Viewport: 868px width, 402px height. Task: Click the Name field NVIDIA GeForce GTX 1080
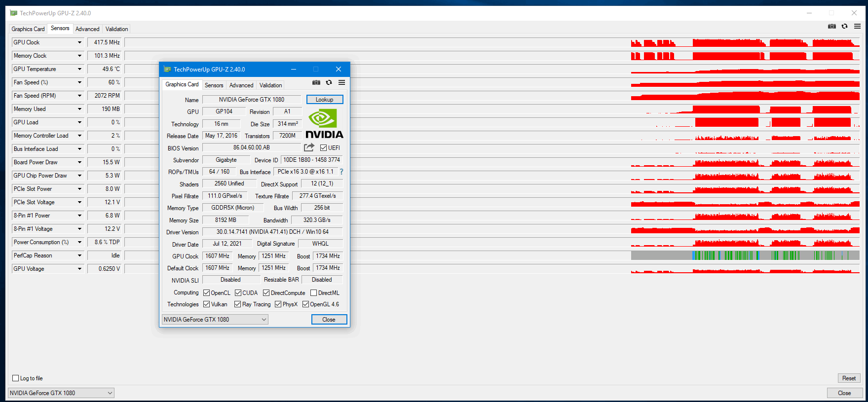point(252,100)
